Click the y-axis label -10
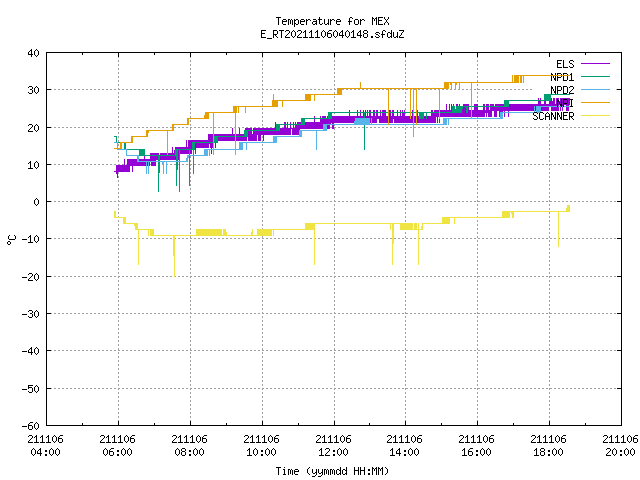Screen dimensions: 640x480 (31, 239)
